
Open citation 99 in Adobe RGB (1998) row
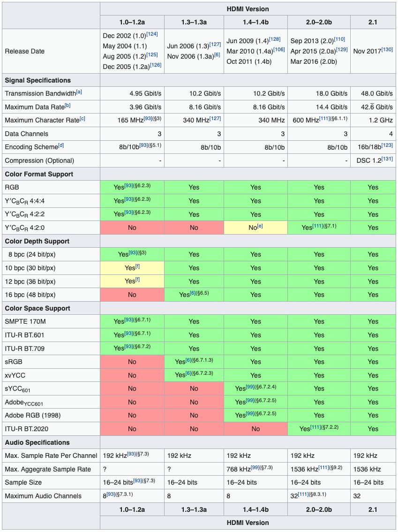(x=250, y=414)
